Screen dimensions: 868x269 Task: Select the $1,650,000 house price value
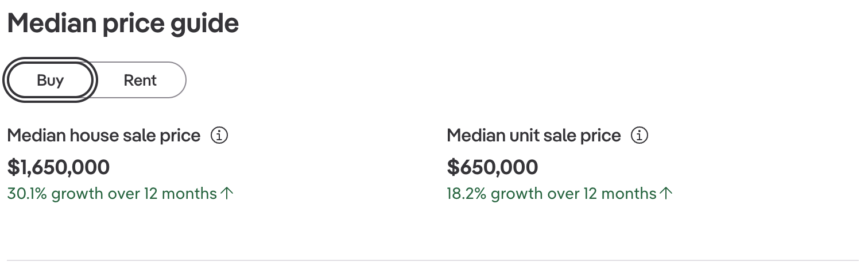[59, 167]
